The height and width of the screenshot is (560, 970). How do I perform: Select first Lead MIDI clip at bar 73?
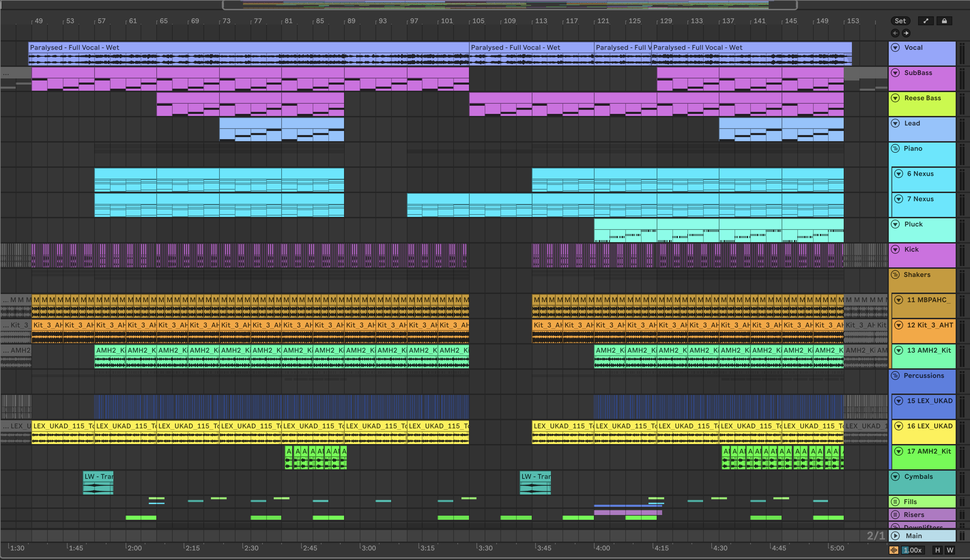click(x=250, y=129)
